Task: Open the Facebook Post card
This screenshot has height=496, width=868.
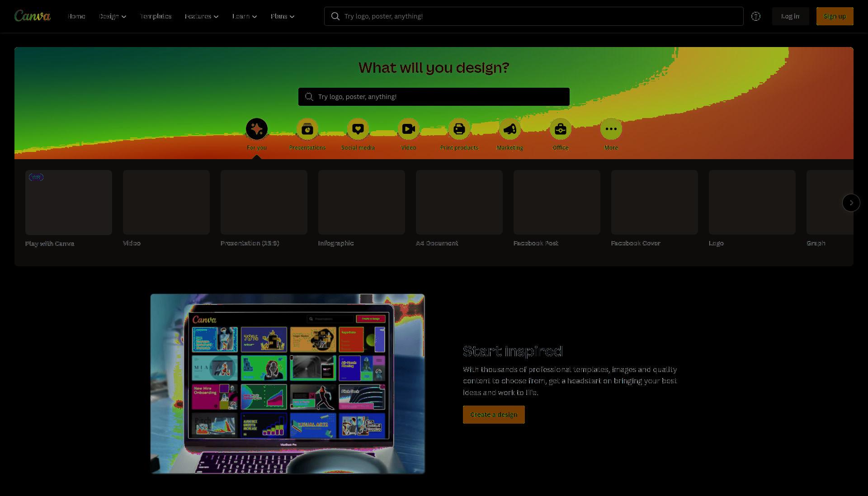Action: [x=557, y=202]
